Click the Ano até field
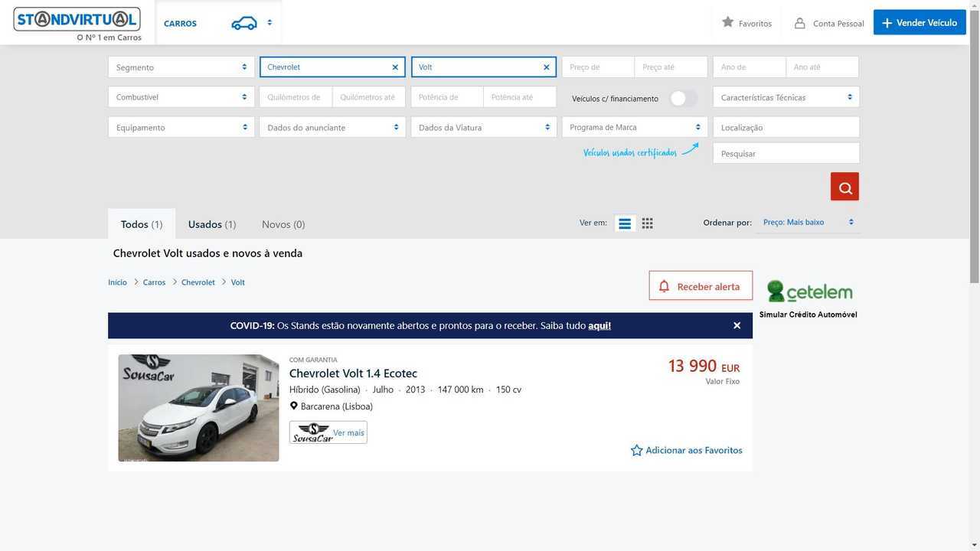The width and height of the screenshot is (980, 551). point(822,67)
